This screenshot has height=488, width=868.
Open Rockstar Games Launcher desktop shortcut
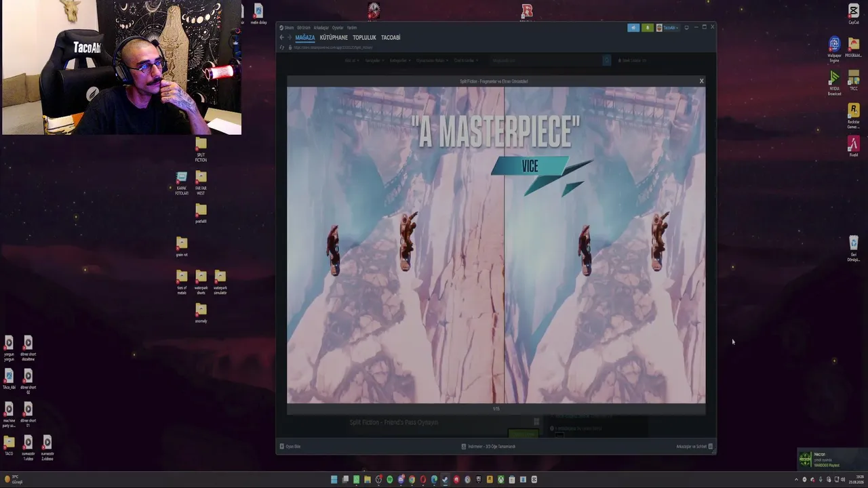point(854,116)
